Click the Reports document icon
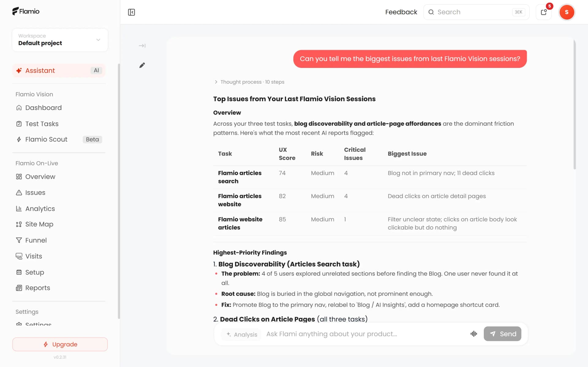This screenshot has width=588, height=367. click(19, 288)
